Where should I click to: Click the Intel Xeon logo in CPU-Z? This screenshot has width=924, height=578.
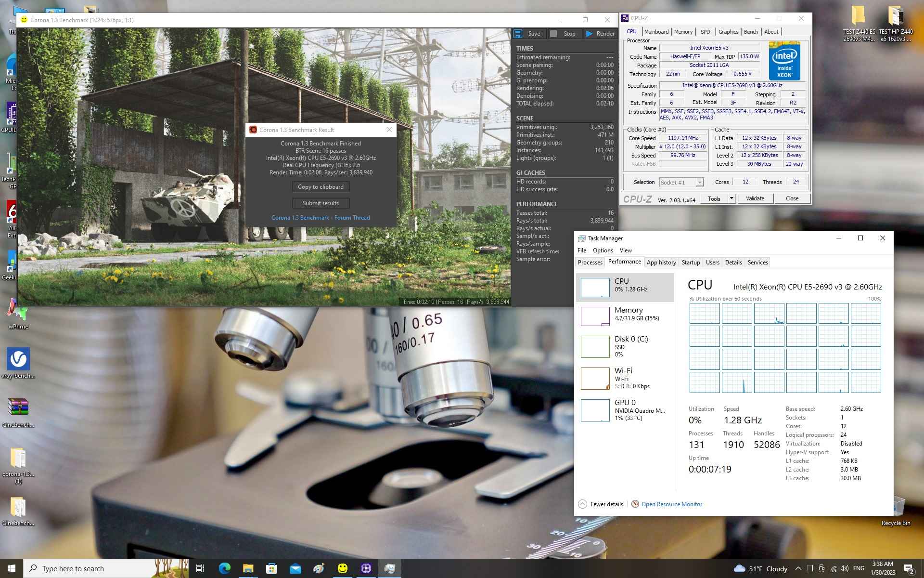pos(784,61)
